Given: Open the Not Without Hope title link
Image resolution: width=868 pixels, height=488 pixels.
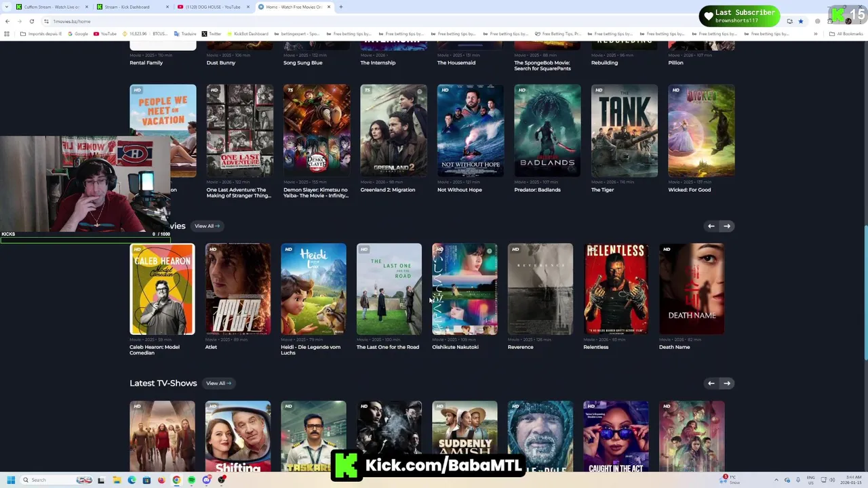Looking at the screenshot, I should 460,190.
